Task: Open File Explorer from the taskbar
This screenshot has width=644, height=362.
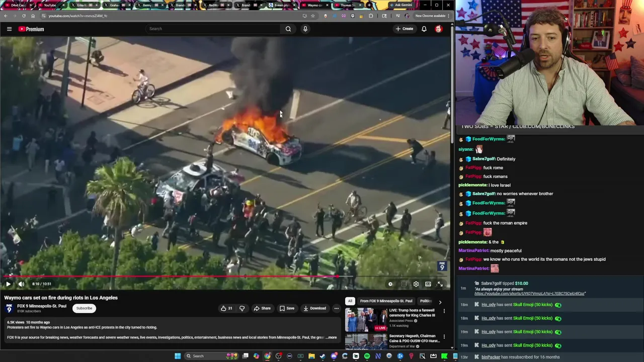Action: pos(311,356)
